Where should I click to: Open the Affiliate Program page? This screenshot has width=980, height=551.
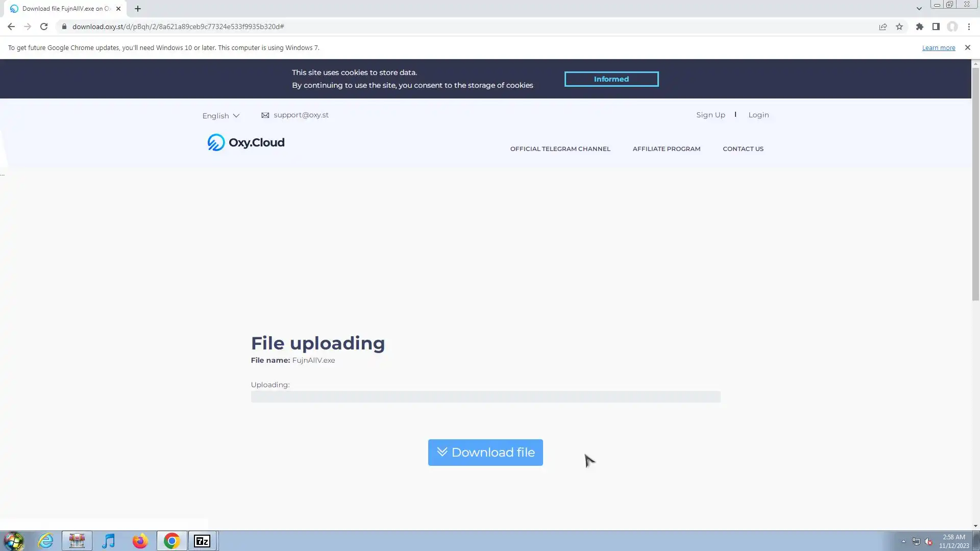(x=666, y=149)
